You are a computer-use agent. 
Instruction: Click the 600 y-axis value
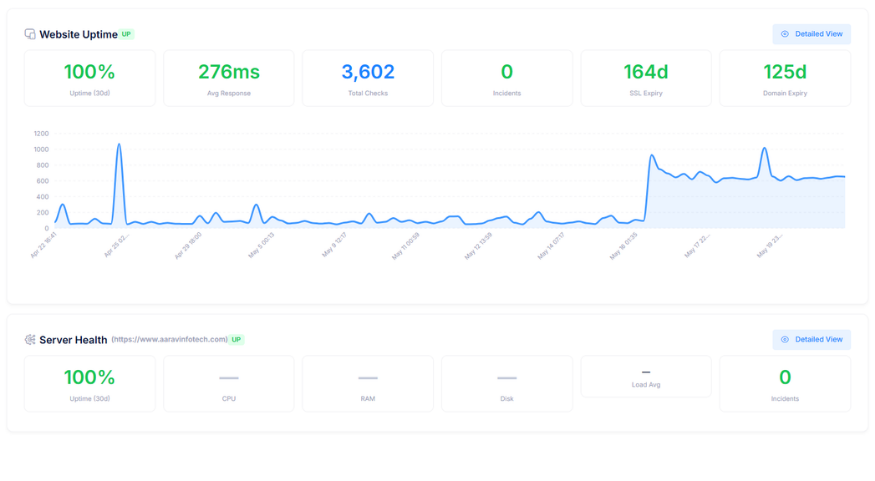tap(42, 181)
